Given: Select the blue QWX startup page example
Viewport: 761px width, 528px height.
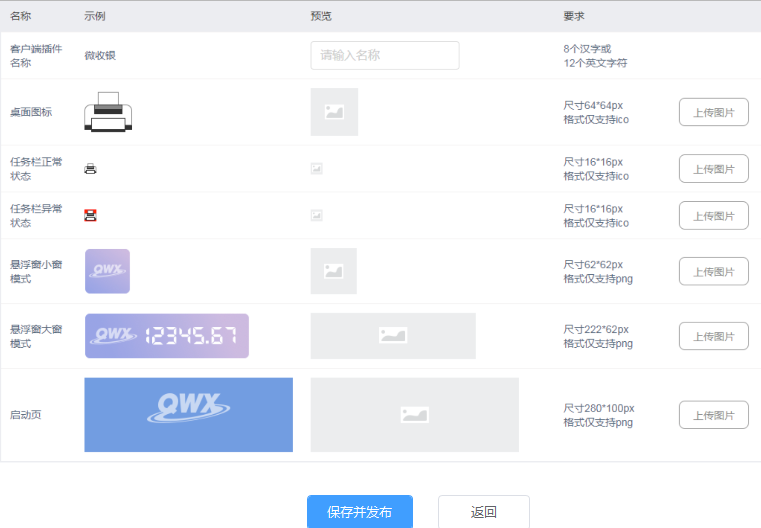Looking at the screenshot, I should click(188, 414).
